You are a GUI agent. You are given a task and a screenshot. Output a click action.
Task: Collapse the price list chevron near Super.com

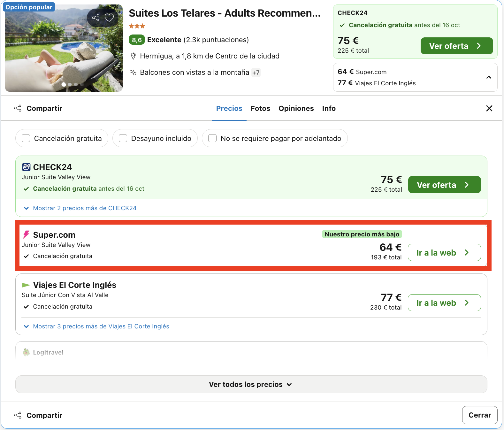click(x=489, y=77)
